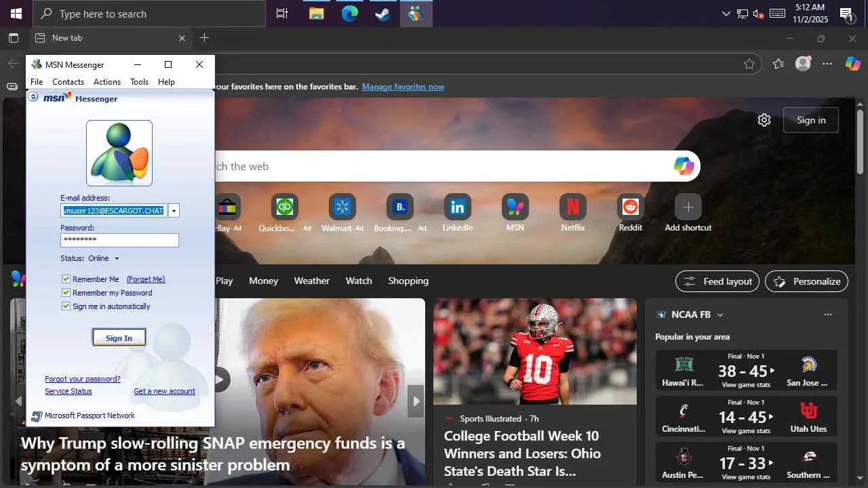Switch to the Shopping feed tab

408,281
